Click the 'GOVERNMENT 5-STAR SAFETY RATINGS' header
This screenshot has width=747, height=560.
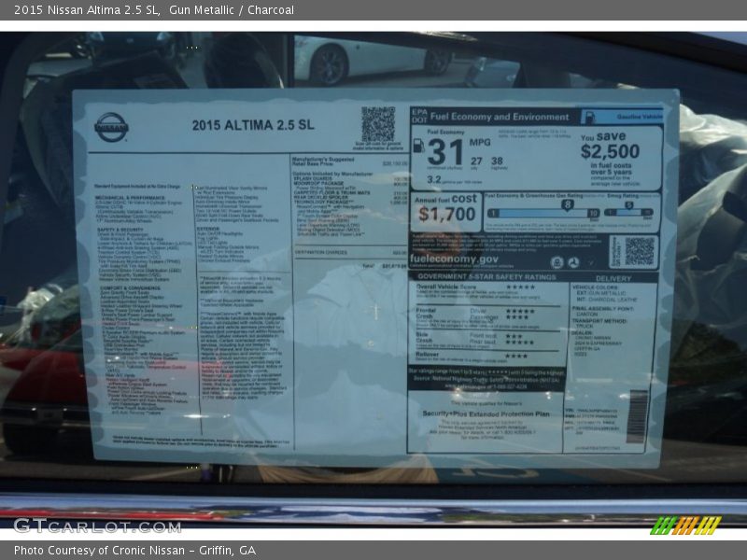486,276
